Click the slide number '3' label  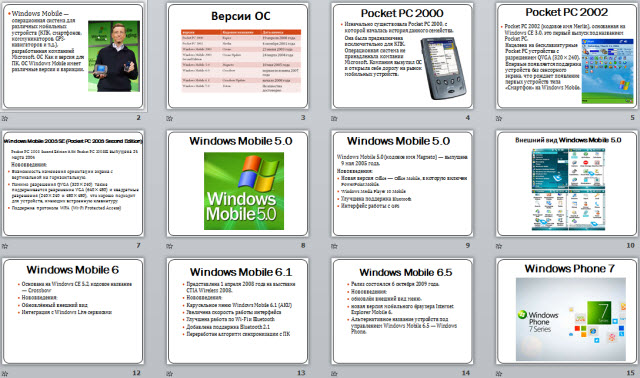[x=303, y=118]
